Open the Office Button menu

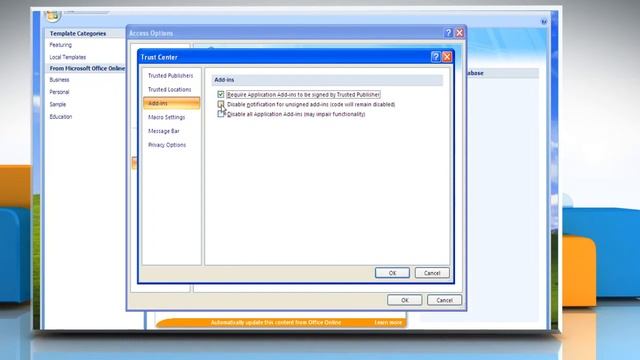coord(53,16)
